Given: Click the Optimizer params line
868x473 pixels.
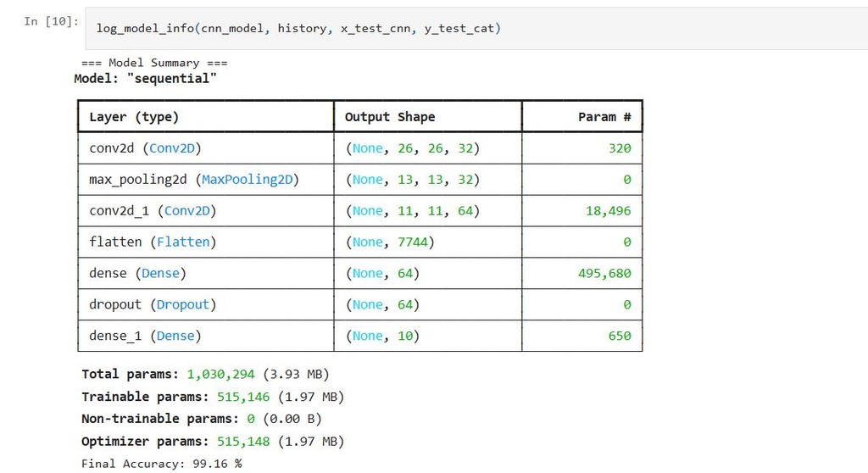Looking at the screenshot, I should 212,442.
